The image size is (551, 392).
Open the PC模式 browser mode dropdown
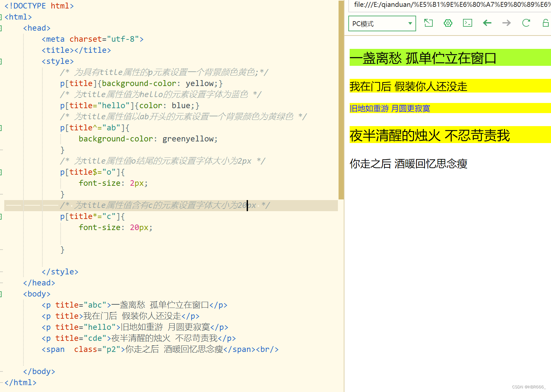[x=382, y=23]
